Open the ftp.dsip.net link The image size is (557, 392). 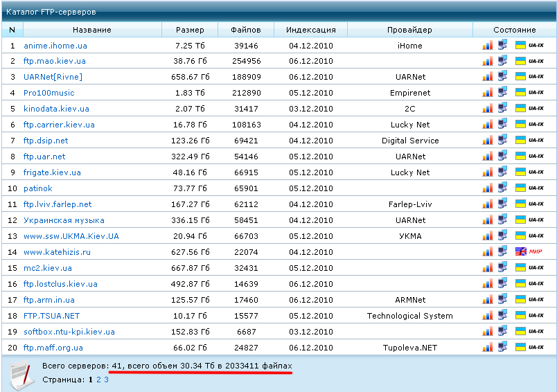coord(46,141)
